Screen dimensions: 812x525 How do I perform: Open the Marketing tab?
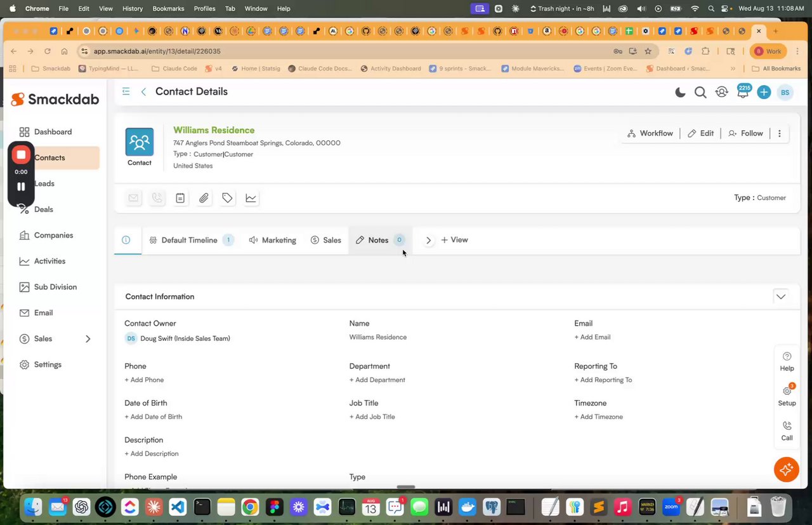pyautogui.click(x=273, y=240)
